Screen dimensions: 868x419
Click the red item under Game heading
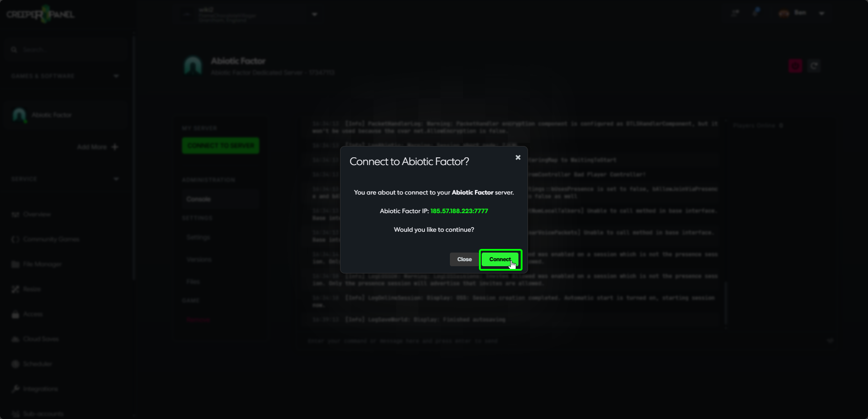[x=198, y=320]
